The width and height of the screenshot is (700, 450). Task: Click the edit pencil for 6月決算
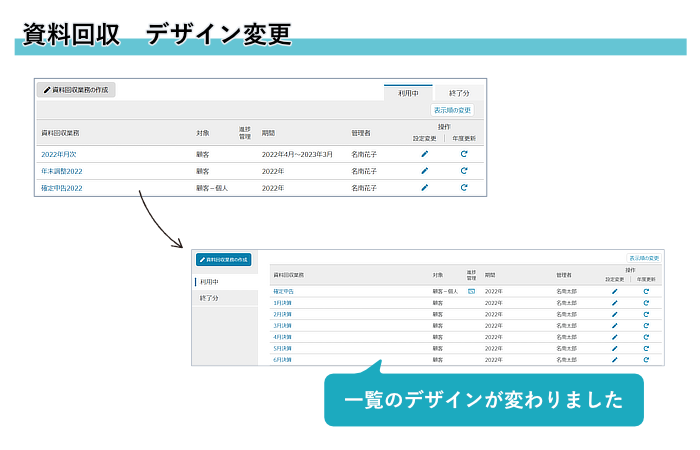click(615, 359)
